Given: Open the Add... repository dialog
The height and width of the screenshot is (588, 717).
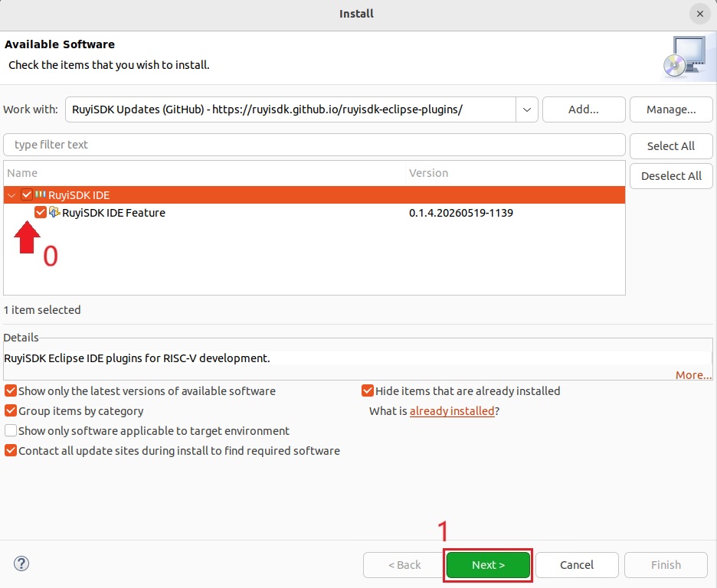Looking at the screenshot, I should pyautogui.click(x=584, y=109).
